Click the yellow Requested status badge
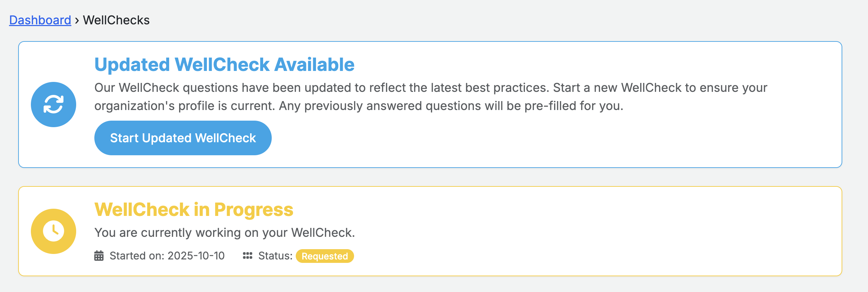This screenshot has height=292, width=868. click(x=325, y=256)
